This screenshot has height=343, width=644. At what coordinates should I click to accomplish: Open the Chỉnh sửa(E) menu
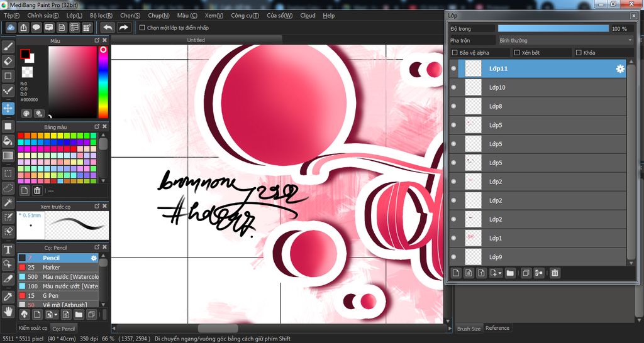[x=43, y=16]
